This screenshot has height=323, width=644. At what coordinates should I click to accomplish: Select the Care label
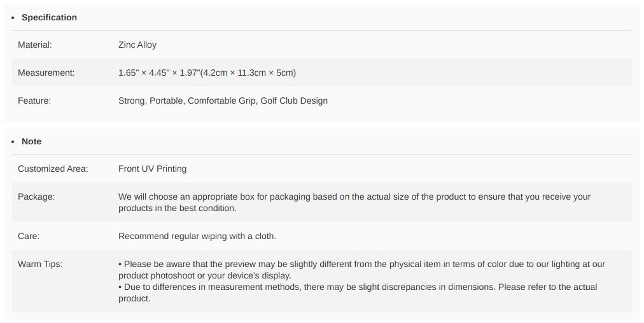tap(29, 237)
